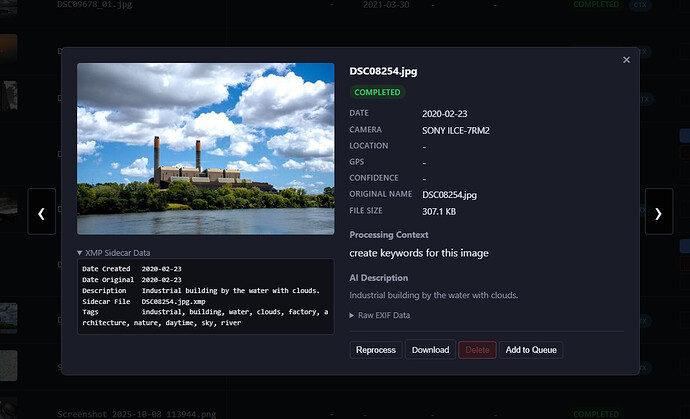Screen dimensions: 690x419
Task: Download the DSC08254.jpg image
Action: pyautogui.click(x=430, y=350)
